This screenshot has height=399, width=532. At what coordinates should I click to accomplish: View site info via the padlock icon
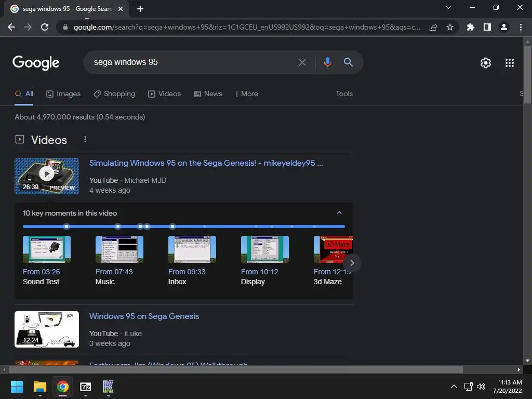pos(65,27)
